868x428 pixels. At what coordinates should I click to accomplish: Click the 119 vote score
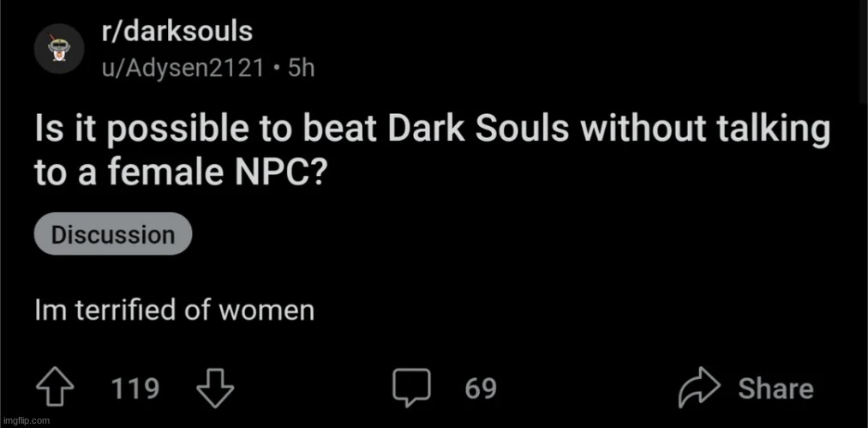point(135,389)
